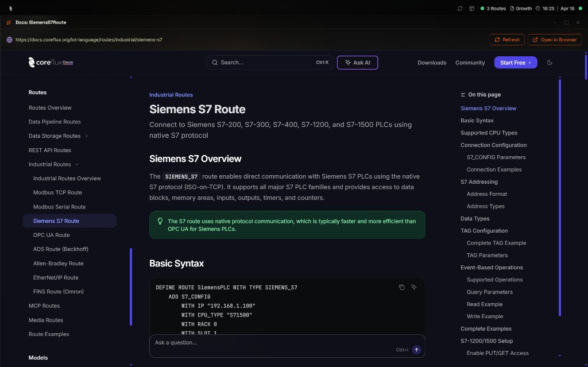Click the Apr 16 date in top bar
Screen dimensions: 588x367
(567, 8)
